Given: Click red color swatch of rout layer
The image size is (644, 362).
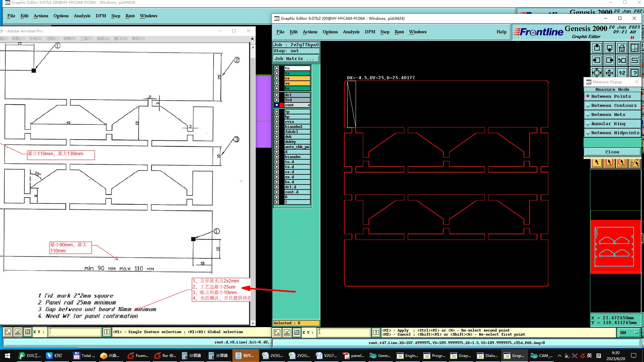Looking at the screenshot, I should click(x=282, y=105).
